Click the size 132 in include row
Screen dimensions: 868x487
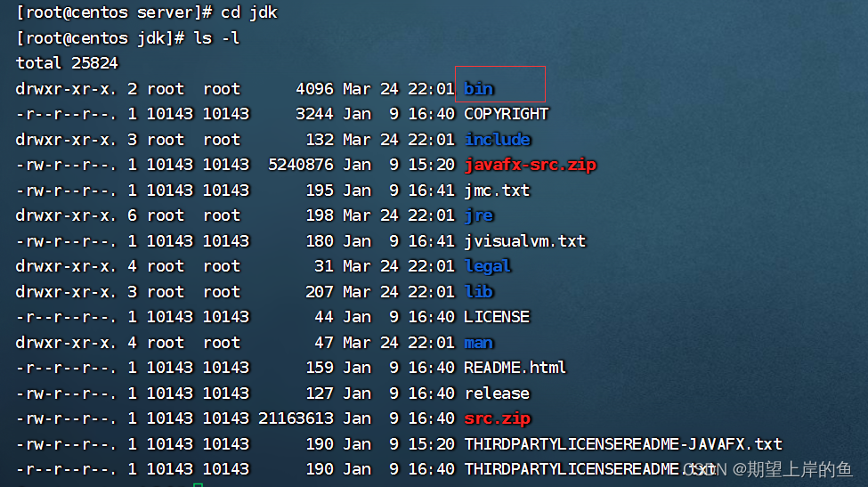320,140
